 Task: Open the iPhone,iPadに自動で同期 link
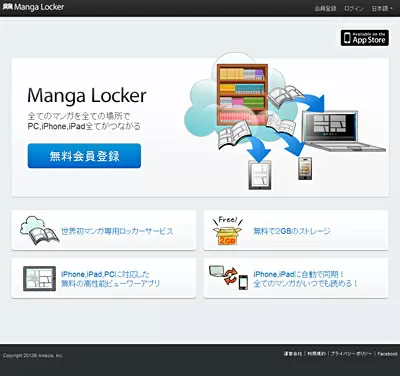305,279
